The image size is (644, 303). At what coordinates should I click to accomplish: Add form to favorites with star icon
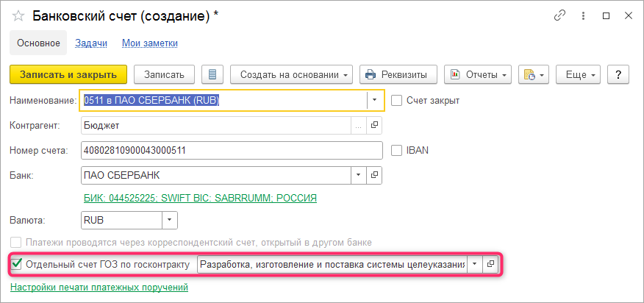pyautogui.click(x=18, y=15)
